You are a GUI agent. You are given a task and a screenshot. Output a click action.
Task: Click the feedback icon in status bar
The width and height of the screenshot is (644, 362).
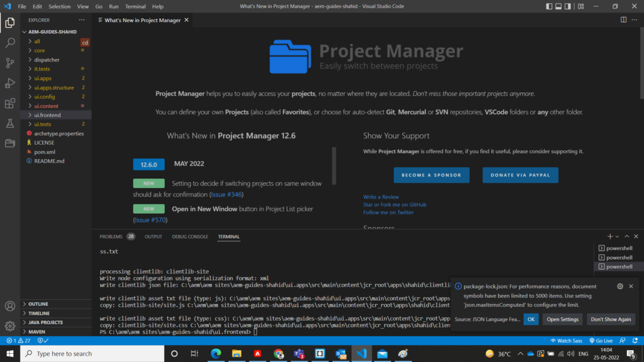623,341
